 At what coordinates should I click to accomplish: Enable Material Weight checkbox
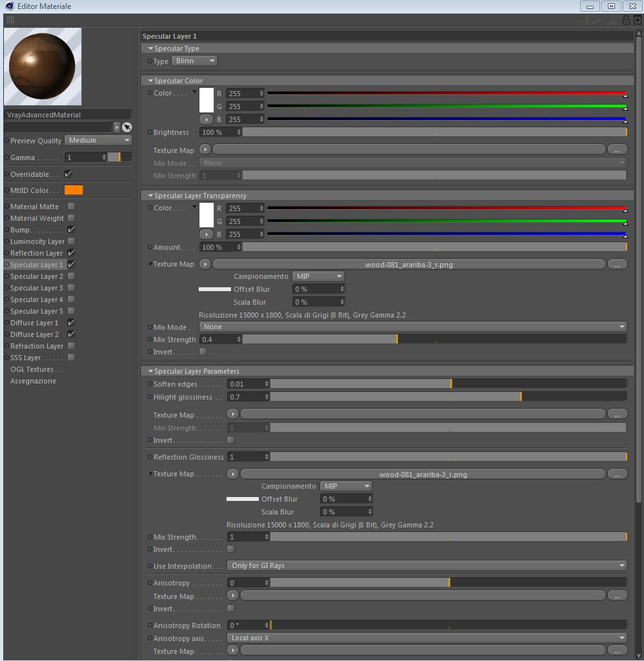click(71, 218)
